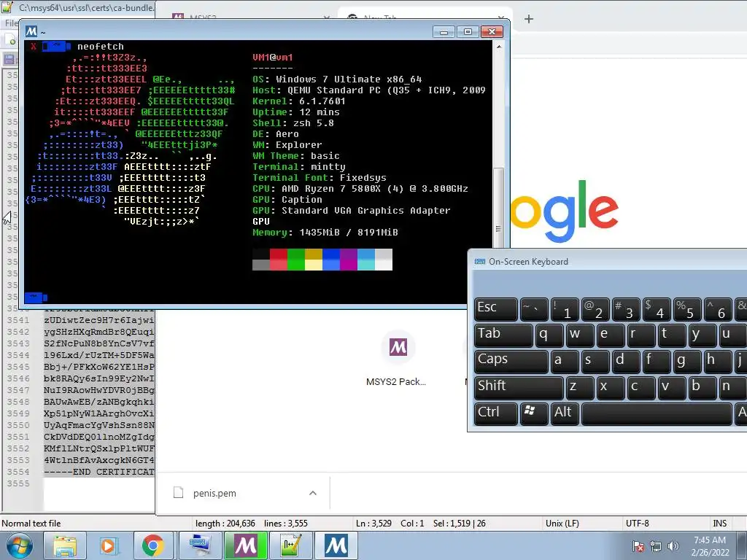Click the 3 key on On-Screen Keyboard
This screenshot has width=747, height=560.
click(x=625, y=308)
